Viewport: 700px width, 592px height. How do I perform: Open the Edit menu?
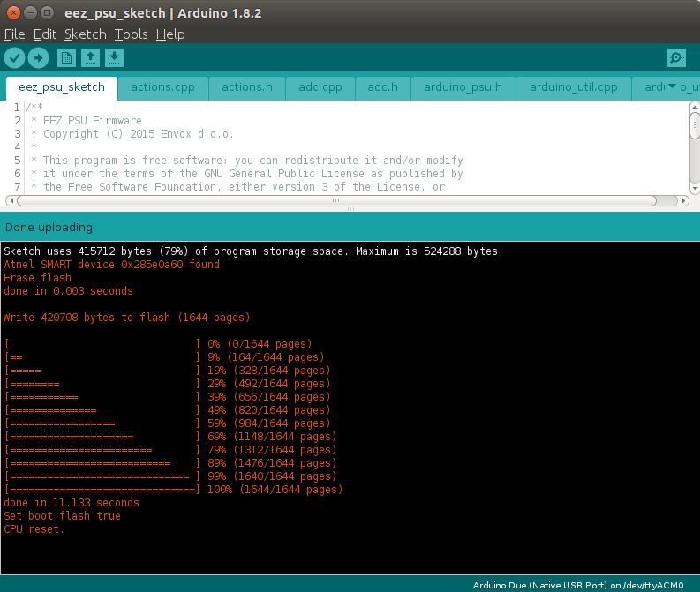coord(44,34)
